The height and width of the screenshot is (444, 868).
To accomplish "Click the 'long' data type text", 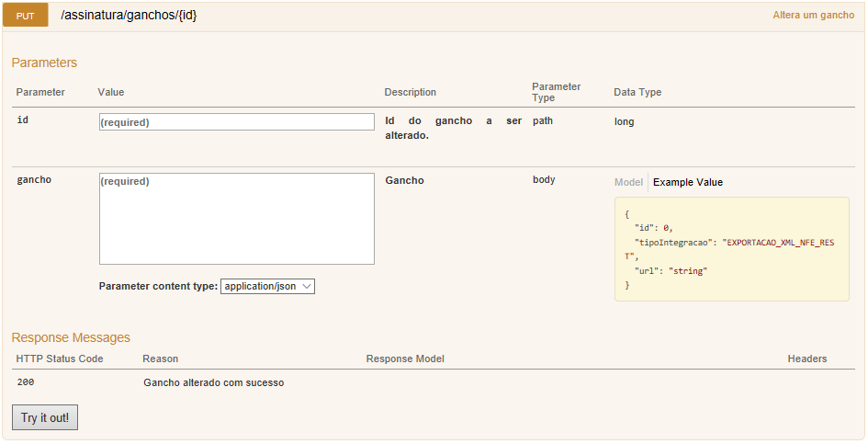I will point(624,121).
